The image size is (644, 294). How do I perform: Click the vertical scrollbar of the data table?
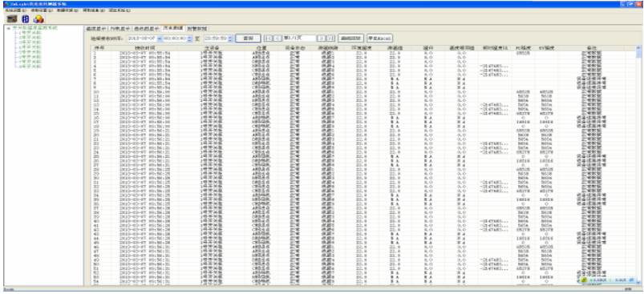[x=638, y=164]
